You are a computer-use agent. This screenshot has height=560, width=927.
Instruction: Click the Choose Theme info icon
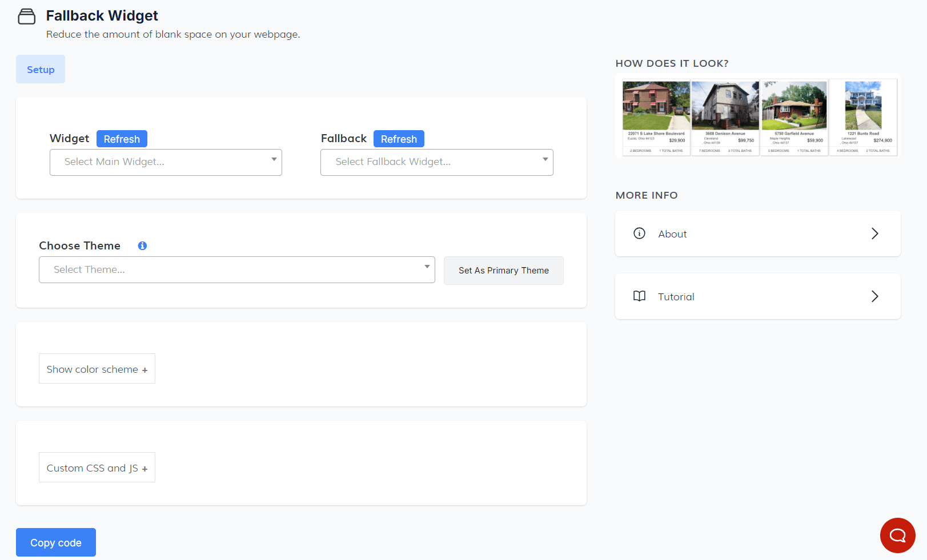point(142,245)
